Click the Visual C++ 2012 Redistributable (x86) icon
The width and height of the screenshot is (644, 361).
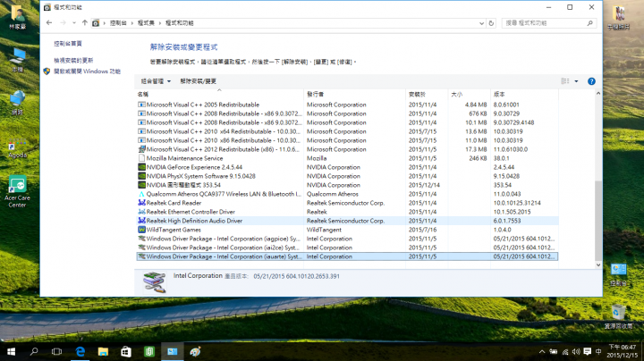[x=141, y=149]
